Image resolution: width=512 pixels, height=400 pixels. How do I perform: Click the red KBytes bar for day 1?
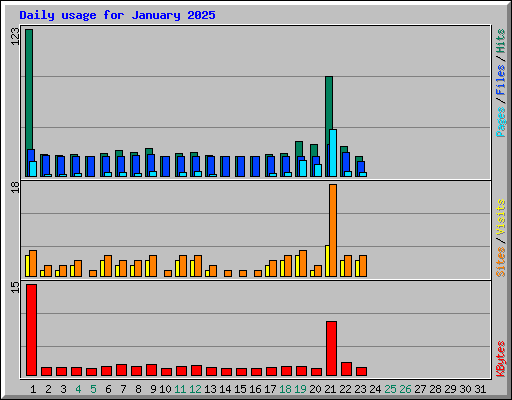pyautogui.click(x=31, y=330)
